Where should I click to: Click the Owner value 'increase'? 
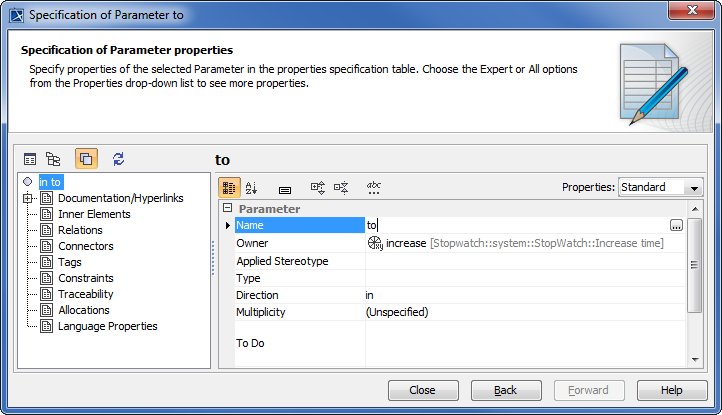[406, 243]
